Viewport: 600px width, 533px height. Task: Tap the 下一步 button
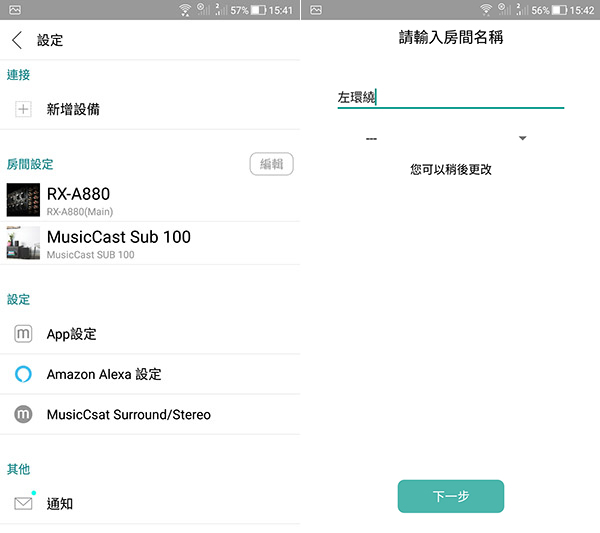tap(451, 496)
